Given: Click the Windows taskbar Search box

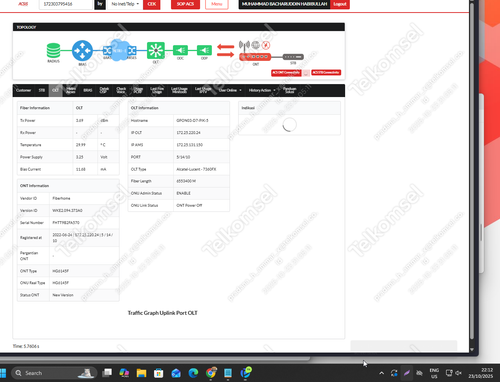Looking at the screenshot, I should [x=54, y=373].
